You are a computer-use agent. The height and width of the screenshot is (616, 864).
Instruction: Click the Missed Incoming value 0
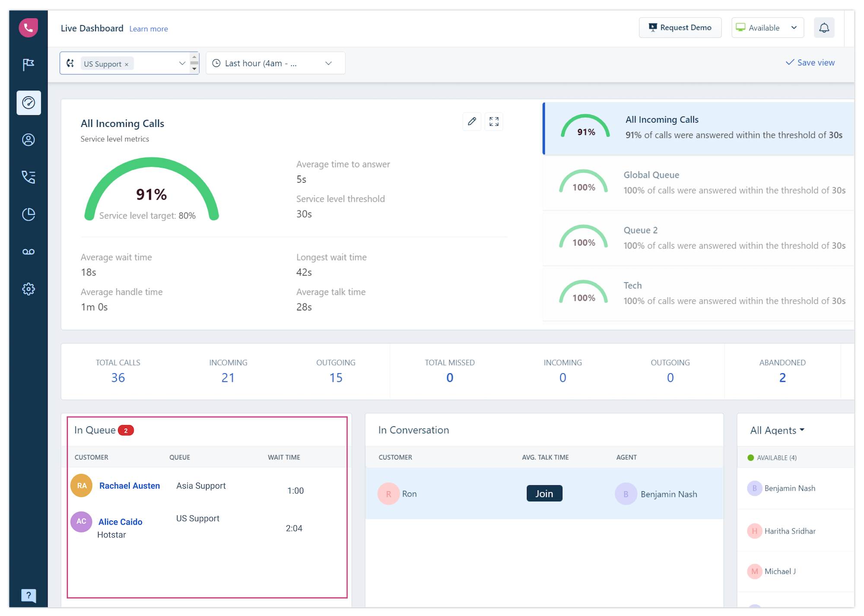[562, 378]
